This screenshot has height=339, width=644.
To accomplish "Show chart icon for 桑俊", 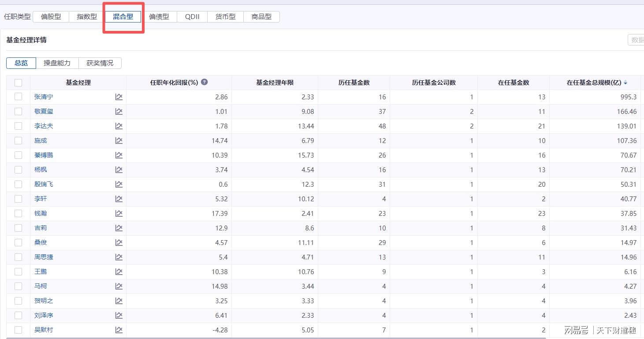I will (x=119, y=242).
